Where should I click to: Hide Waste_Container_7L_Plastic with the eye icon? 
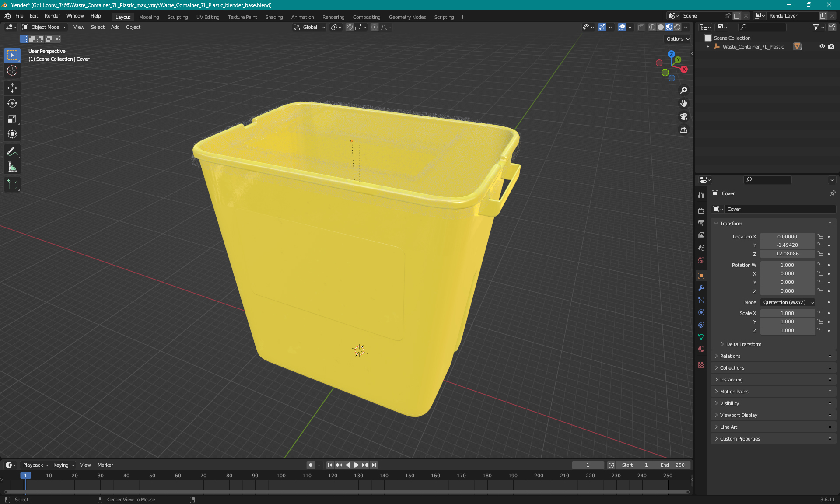[x=822, y=46]
